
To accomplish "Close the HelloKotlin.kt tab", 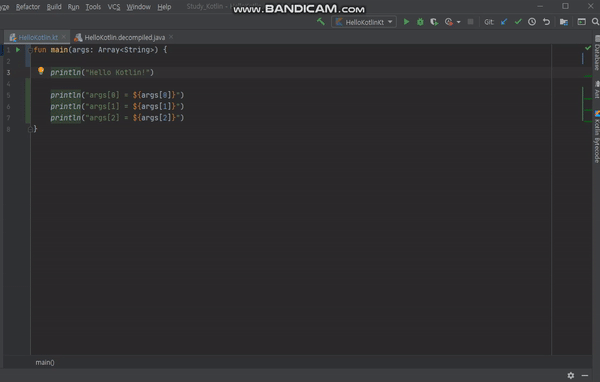I will pyautogui.click(x=64, y=37).
